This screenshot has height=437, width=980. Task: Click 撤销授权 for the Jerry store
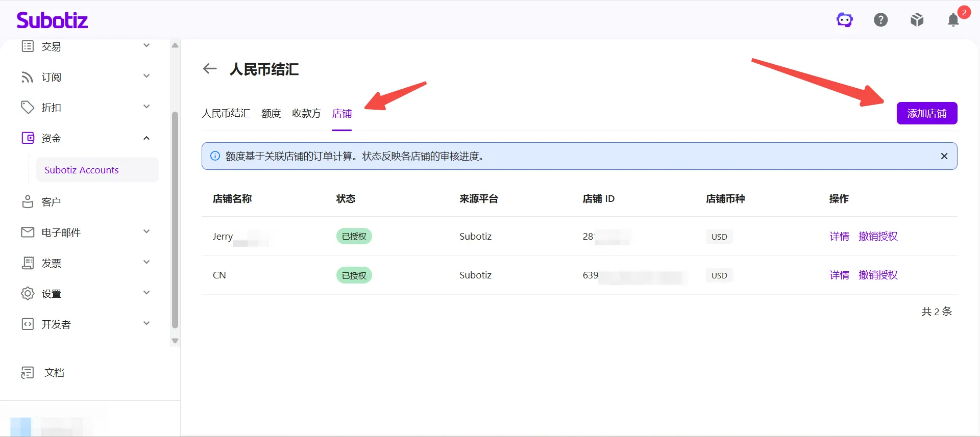tap(878, 236)
